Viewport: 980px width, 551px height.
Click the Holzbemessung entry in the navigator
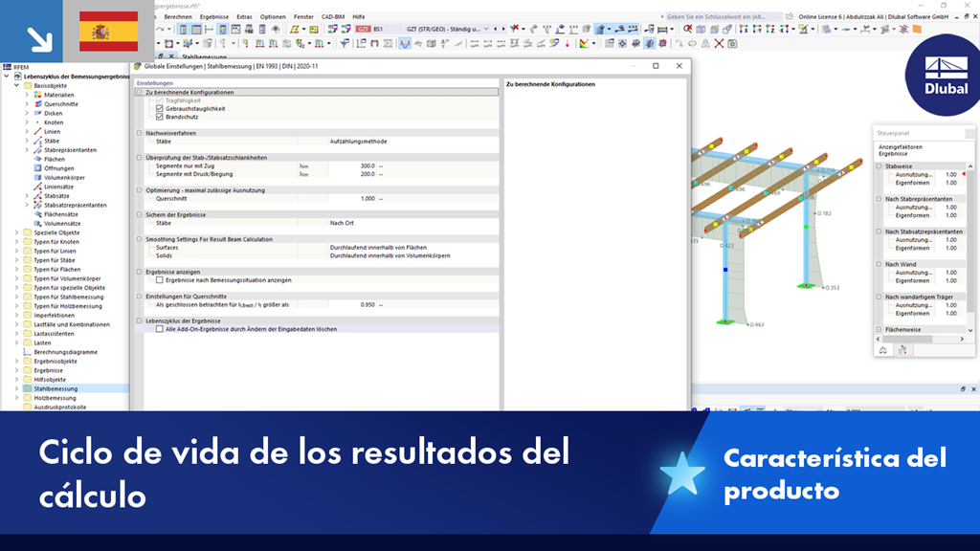(56, 398)
